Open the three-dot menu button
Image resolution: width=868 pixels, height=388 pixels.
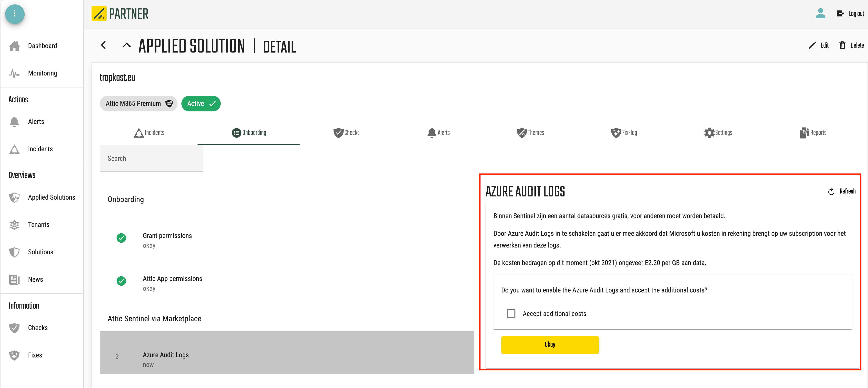click(14, 14)
